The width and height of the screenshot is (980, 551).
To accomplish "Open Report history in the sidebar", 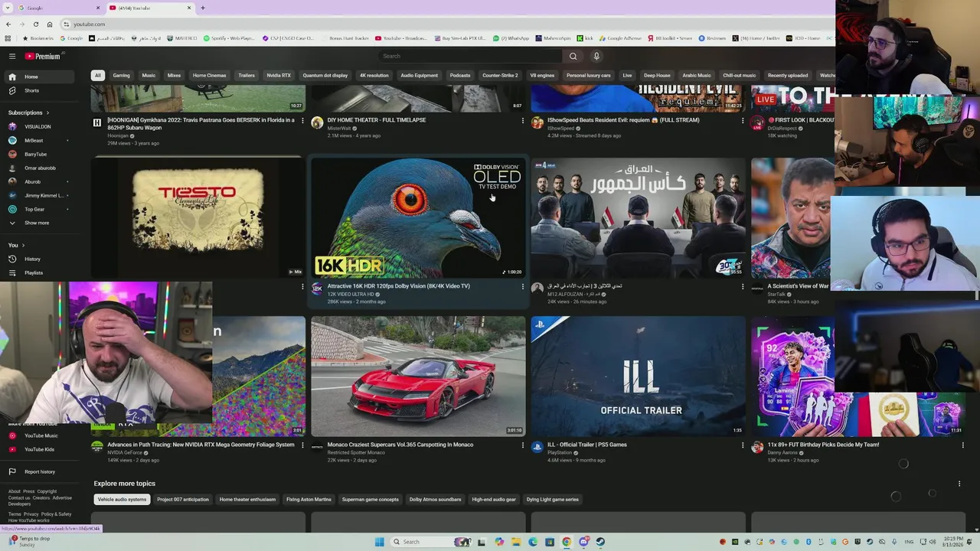I will 40,471.
